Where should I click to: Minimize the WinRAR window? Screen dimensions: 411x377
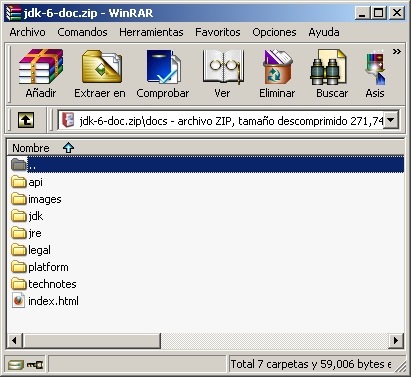point(362,13)
